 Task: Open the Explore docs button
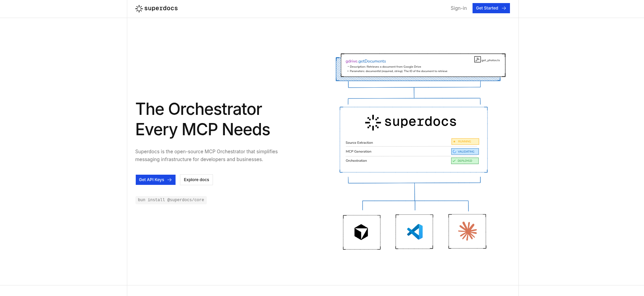(x=196, y=180)
